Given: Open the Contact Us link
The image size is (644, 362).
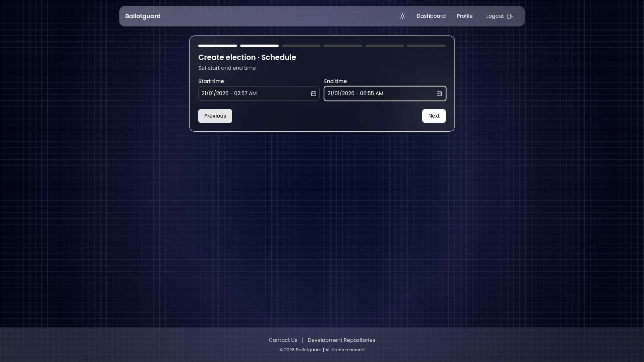Looking at the screenshot, I should coord(283,340).
